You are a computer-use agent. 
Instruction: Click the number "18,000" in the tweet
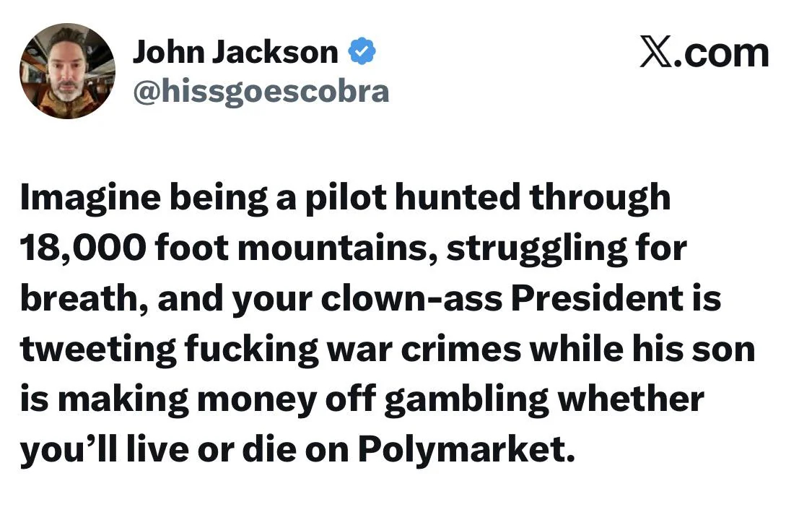tap(80, 248)
